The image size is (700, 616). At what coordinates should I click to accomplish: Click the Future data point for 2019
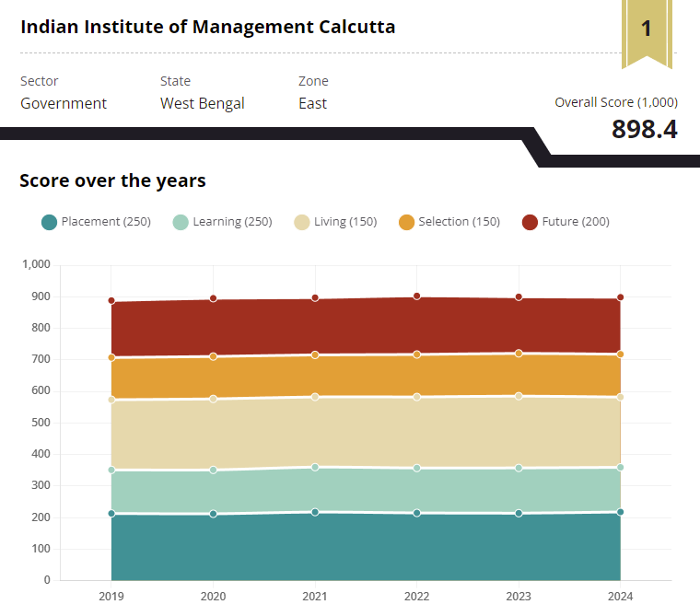coord(111,301)
